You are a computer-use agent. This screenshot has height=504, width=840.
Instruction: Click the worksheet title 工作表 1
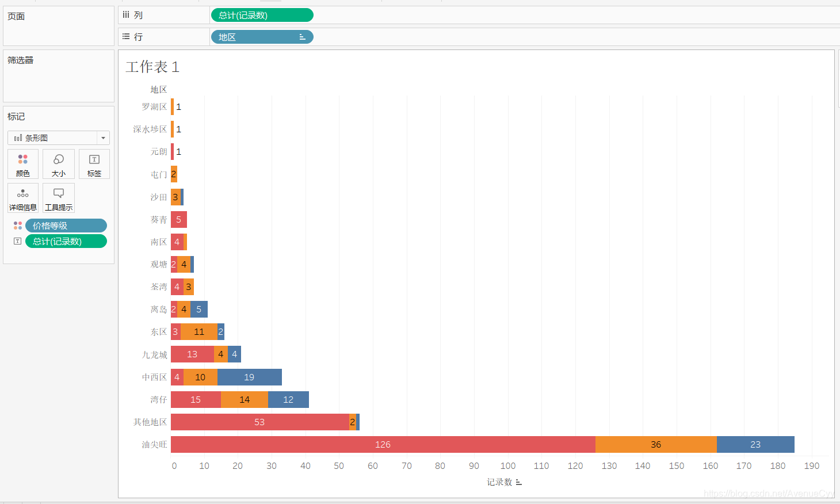click(152, 67)
